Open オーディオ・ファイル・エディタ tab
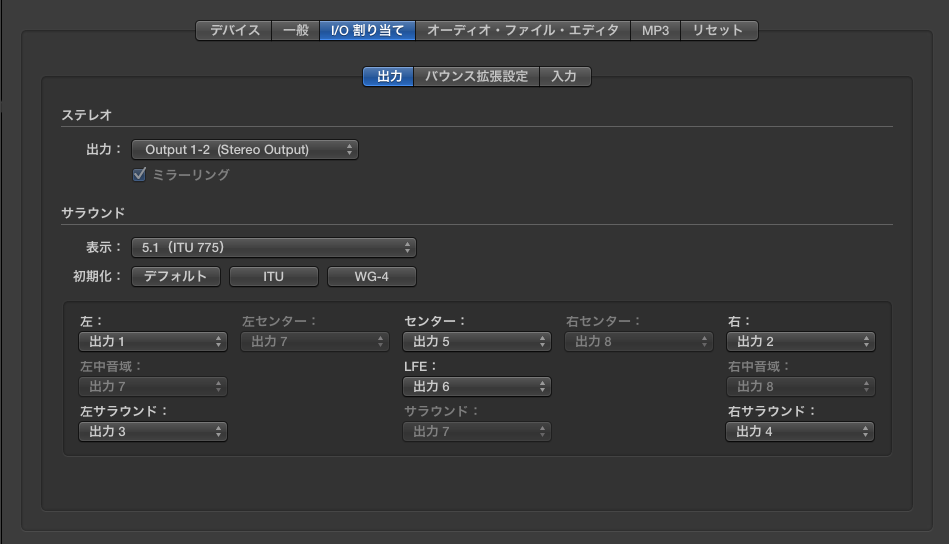This screenshot has width=949, height=544. [x=523, y=30]
